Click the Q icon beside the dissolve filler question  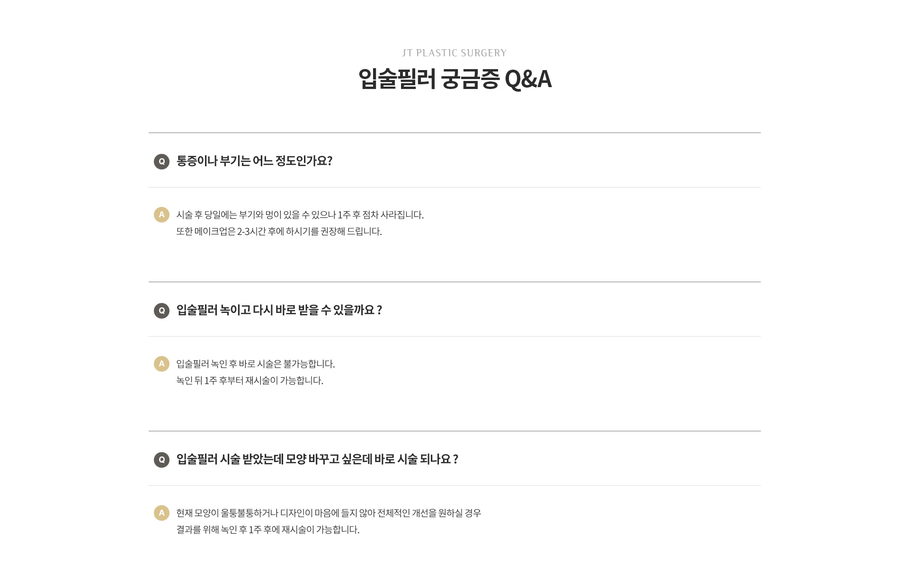(161, 311)
